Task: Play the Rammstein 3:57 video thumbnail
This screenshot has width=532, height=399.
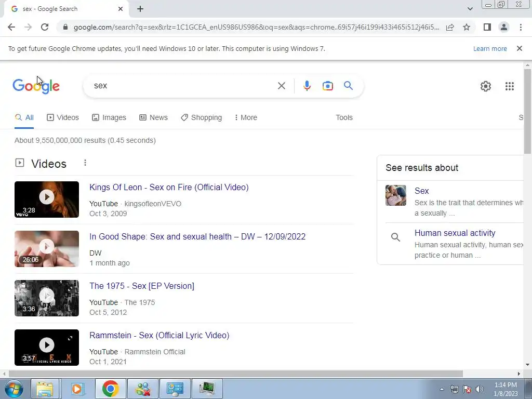Action: (47, 348)
